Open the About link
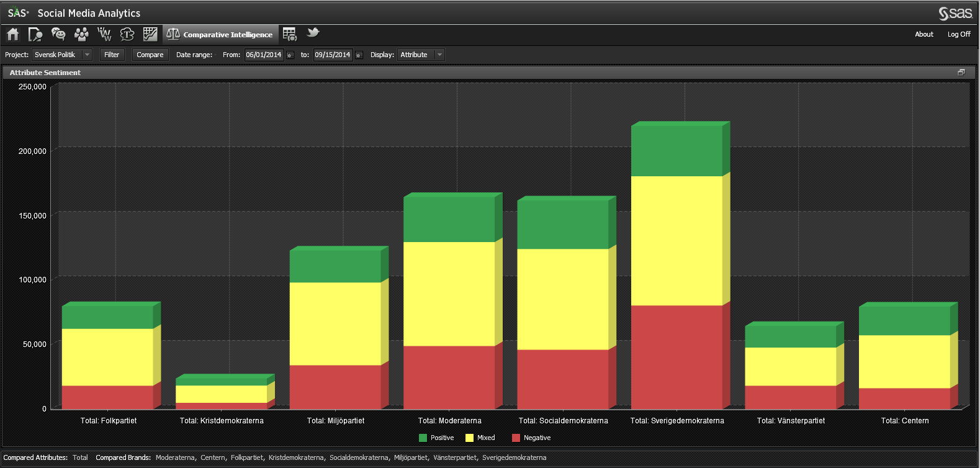This screenshot has width=980, height=468. click(924, 35)
